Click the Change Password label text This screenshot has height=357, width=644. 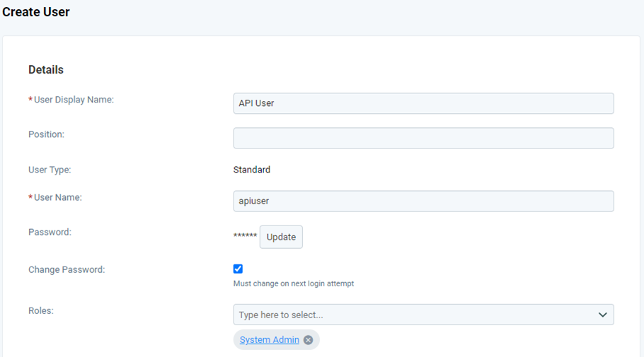click(67, 269)
